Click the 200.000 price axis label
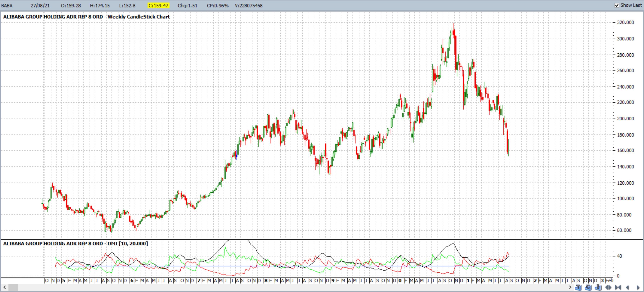644x292 pixels. (x=625, y=119)
